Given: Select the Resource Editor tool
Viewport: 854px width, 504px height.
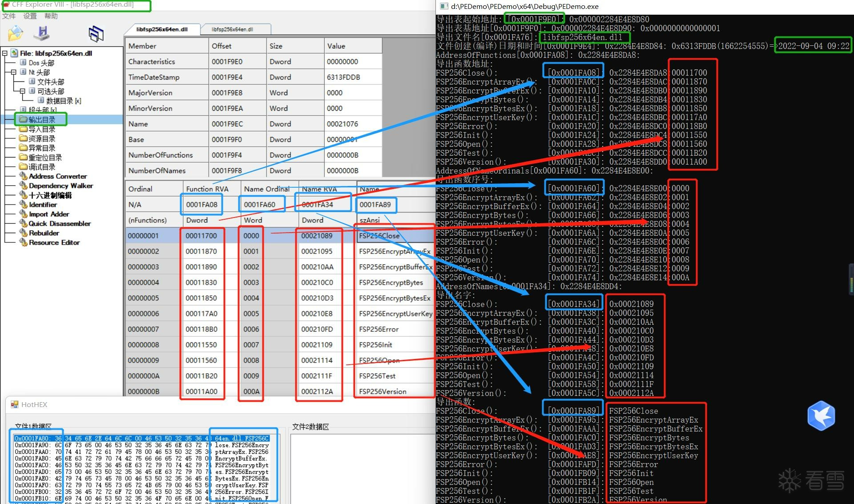Looking at the screenshot, I should pyautogui.click(x=54, y=242).
